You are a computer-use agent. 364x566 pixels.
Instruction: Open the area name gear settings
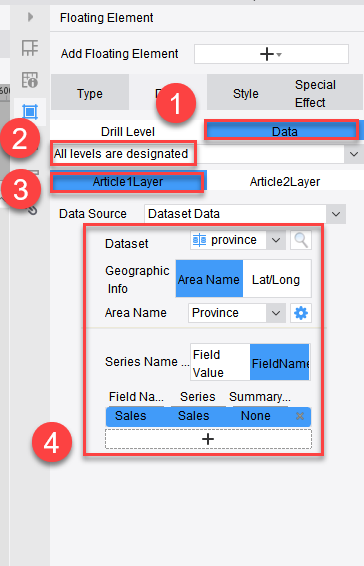pos(301,313)
